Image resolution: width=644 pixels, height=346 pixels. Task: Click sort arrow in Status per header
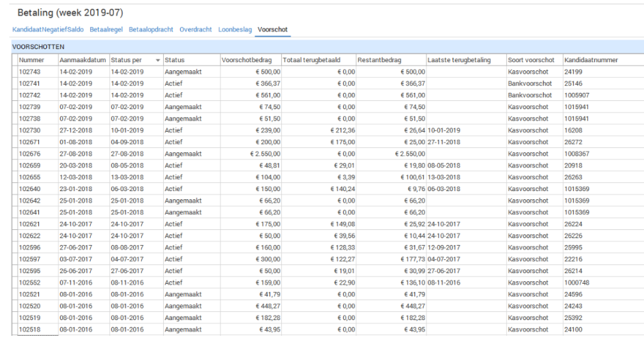pos(158,61)
